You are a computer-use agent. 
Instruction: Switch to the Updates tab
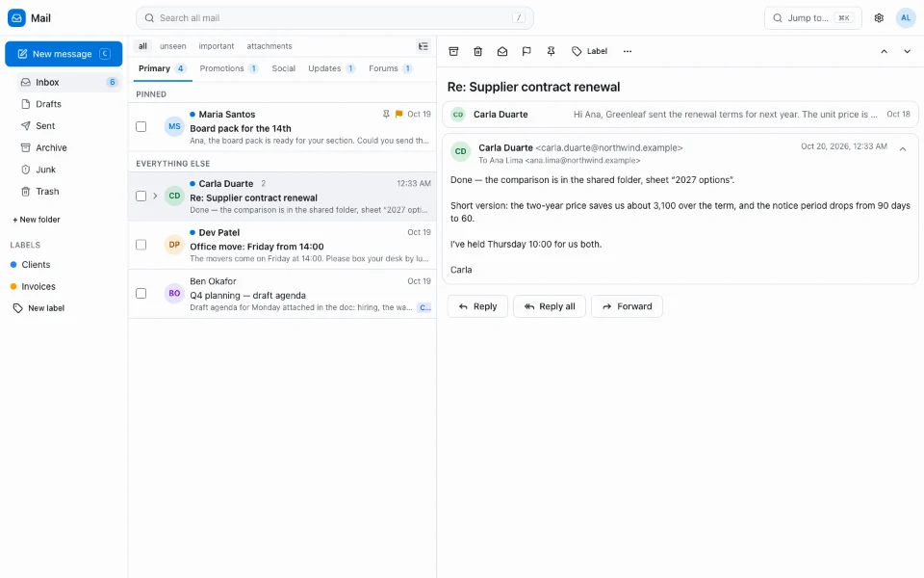(331, 68)
